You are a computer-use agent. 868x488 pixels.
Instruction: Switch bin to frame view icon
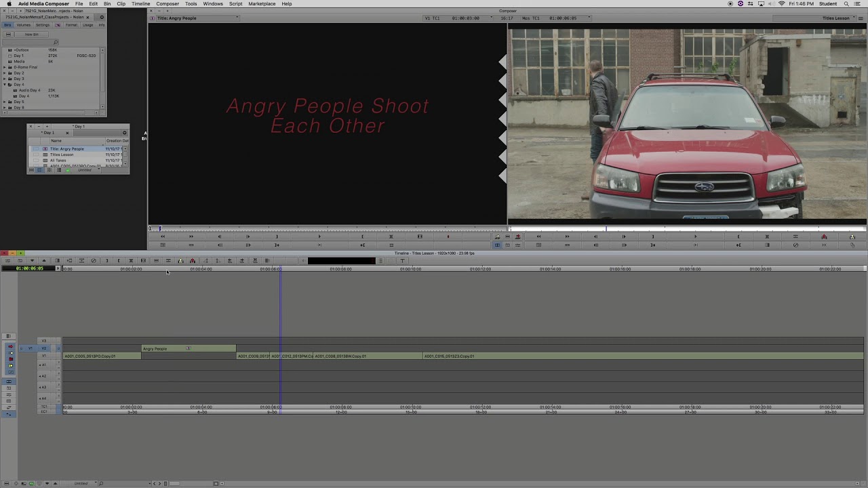coord(50,170)
